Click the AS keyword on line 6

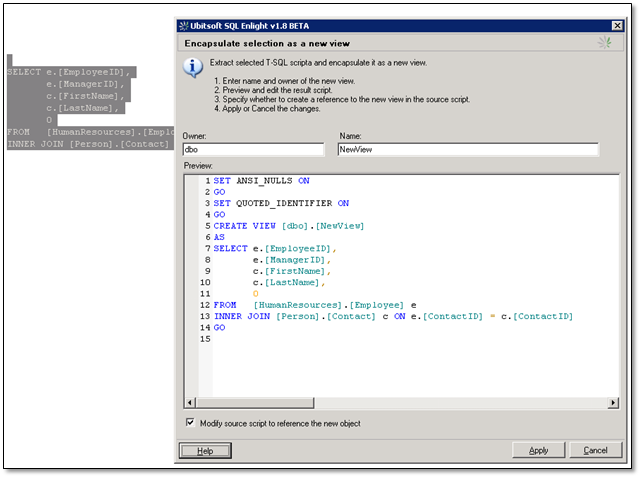219,237
